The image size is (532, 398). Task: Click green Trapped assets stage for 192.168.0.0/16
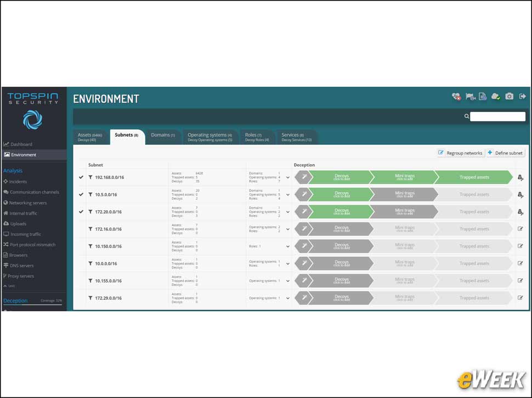pyautogui.click(x=474, y=177)
